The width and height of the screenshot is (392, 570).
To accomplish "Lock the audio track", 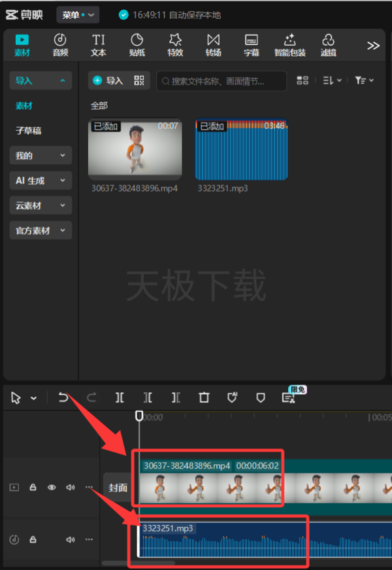I will click(x=33, y=539).
